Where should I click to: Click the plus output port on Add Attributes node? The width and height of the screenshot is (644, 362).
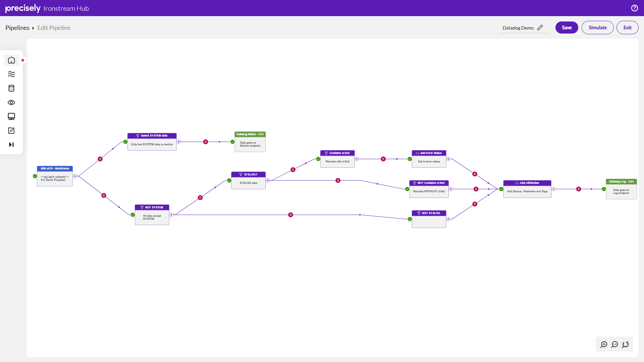point(553,189)
